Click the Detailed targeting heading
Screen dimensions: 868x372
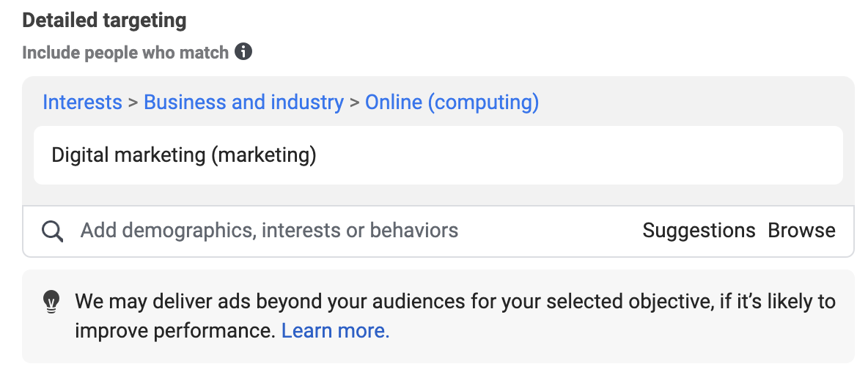[104, 21]
